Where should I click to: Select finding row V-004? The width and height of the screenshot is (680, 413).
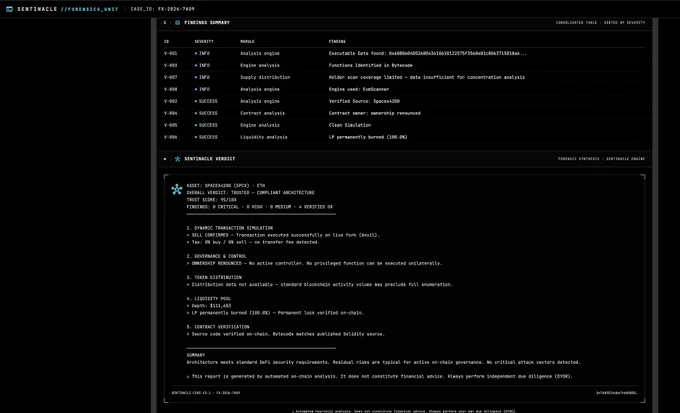coord(404,113)
